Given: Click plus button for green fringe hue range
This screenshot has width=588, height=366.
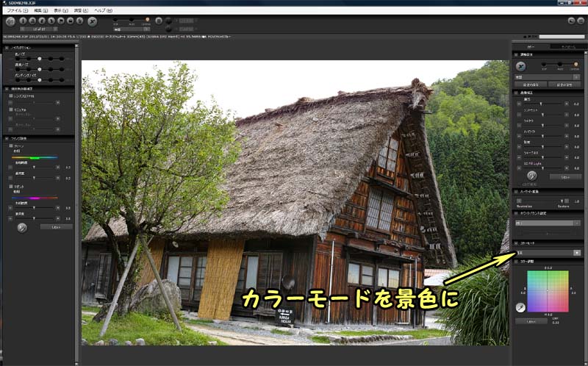Looking at the screenshot, I should pyautogui.click(x=58, y=168).
